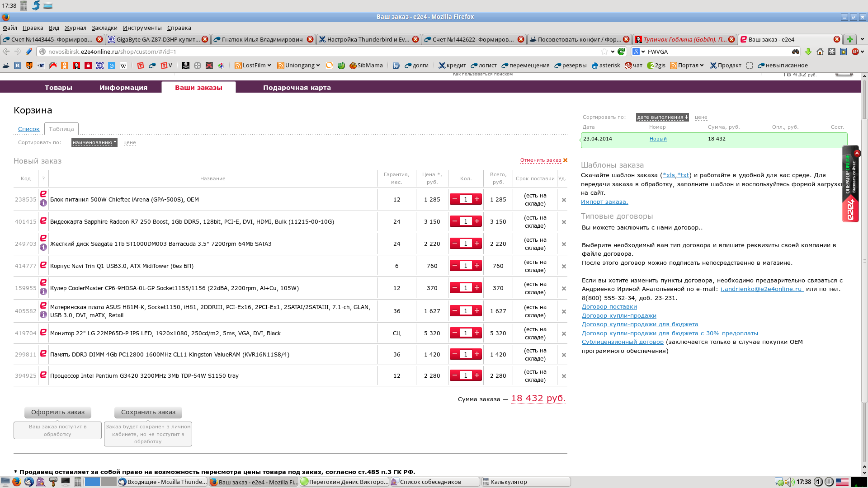
Task: Decrease quantity of Intel Pentium processor
Action: pos(455,375)
